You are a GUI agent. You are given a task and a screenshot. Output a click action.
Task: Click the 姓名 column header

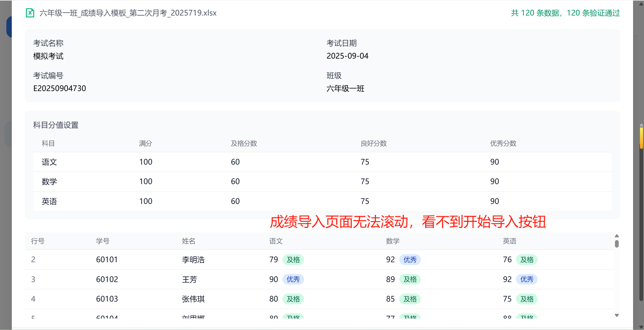click(188, 241)
